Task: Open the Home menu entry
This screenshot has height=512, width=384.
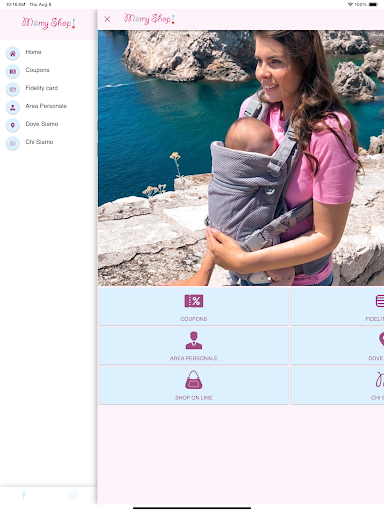Action: click(x=33, y=52)
